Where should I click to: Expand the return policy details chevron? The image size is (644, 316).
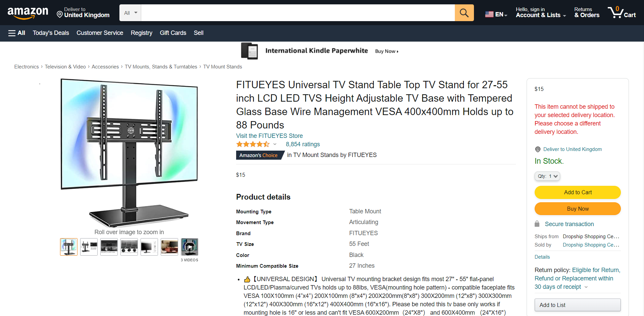(x=586, y=287)
